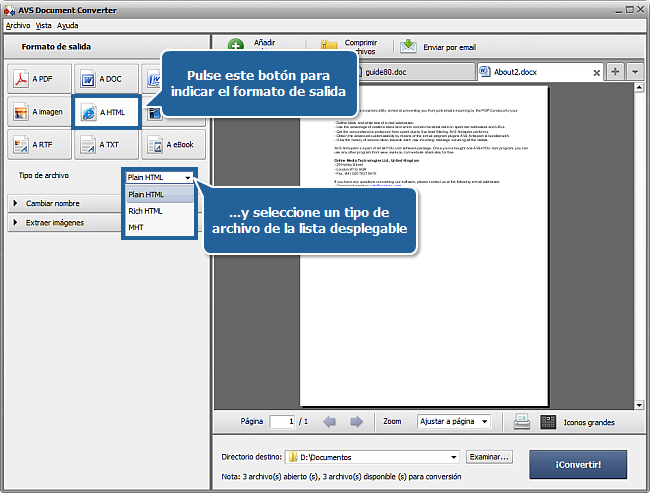The image size is (650, 493).
Task: Click the Examinar... button
Action: click(489, 457)
